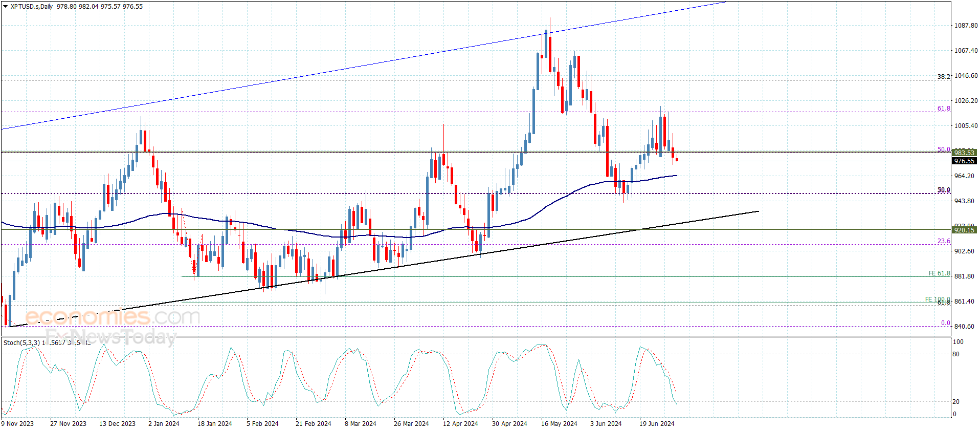Screen dimensions: 980x430
Task: Click the 983.53 horizontal line price tag
Action: coord(964,153)
